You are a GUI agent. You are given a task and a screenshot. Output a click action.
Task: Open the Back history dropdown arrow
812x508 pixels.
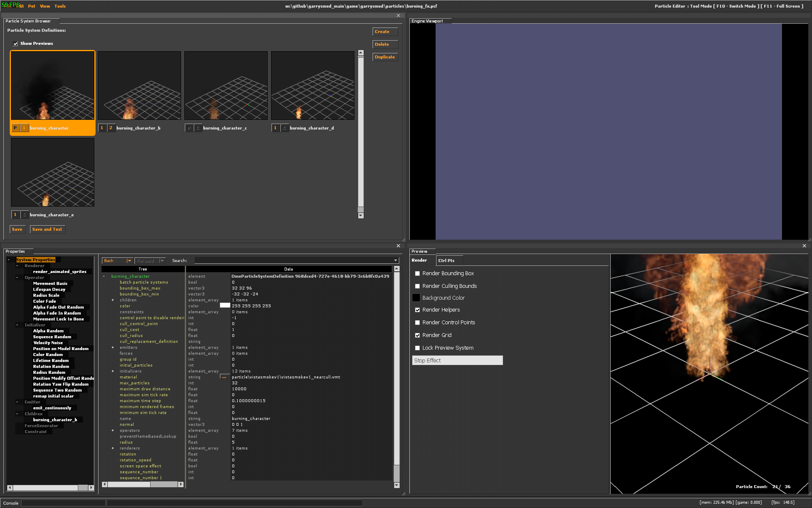pyautogui.click(x=129, y=261)
